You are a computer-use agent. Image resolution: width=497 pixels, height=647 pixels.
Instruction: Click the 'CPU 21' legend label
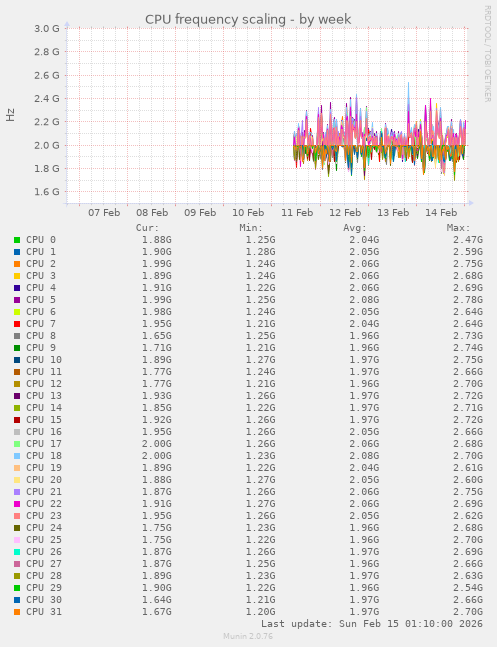pos(44,491)
